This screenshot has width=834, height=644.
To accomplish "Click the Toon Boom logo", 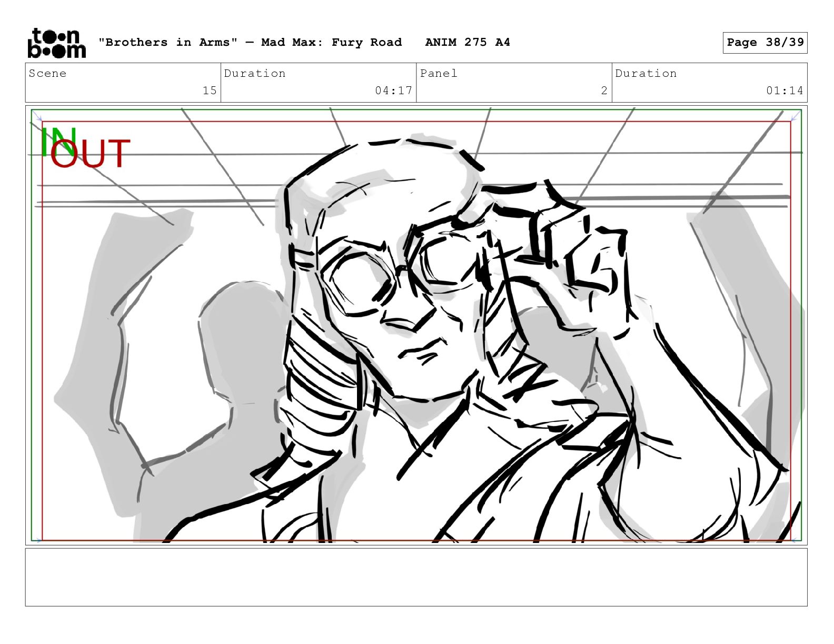I will [56, 43].
